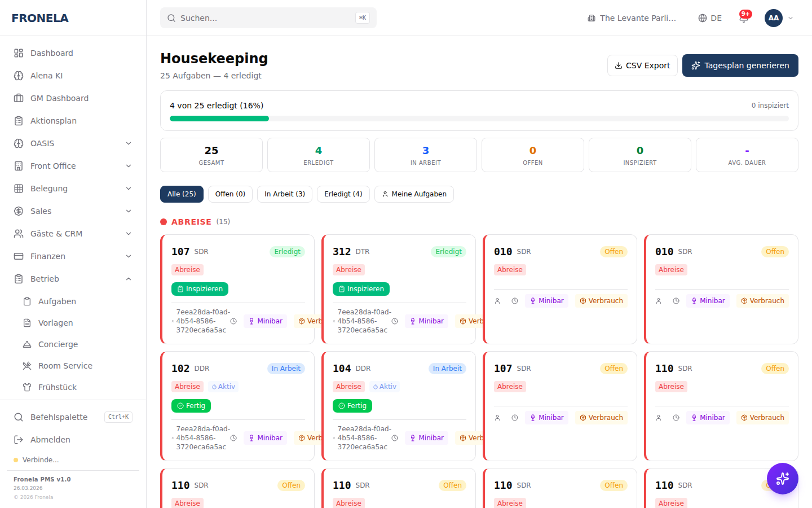Open Concierge from sidebar
Image resolution: width=812 pixels, height=508 pixels.
(x=58, y=344)
